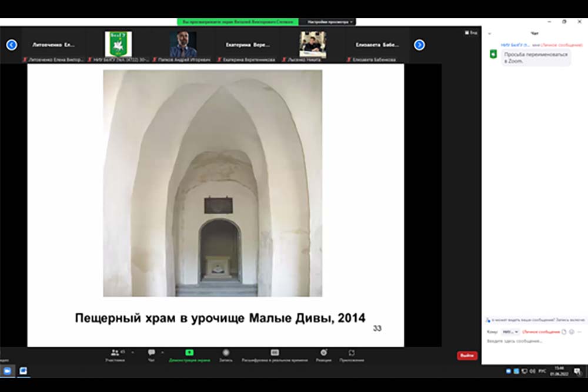The image size is (588, 392).
Task: Change the layout with the Вид button
Action: point(471,33)
